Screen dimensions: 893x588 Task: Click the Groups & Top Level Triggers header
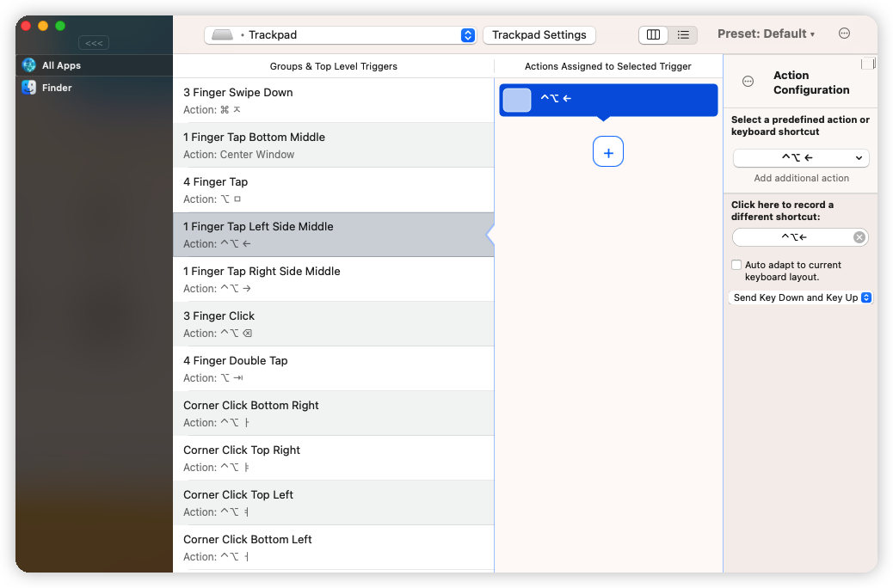click(333, 66)
